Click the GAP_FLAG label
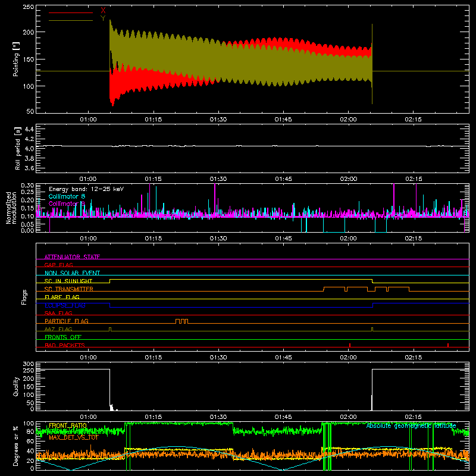The image size is (476, 476). point(58,265)
